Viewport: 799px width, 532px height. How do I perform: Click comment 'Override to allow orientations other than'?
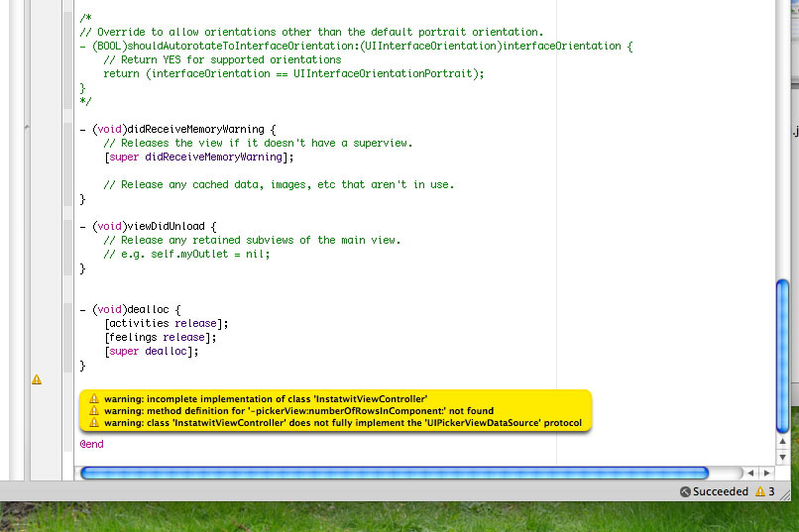tap(311, 32)
